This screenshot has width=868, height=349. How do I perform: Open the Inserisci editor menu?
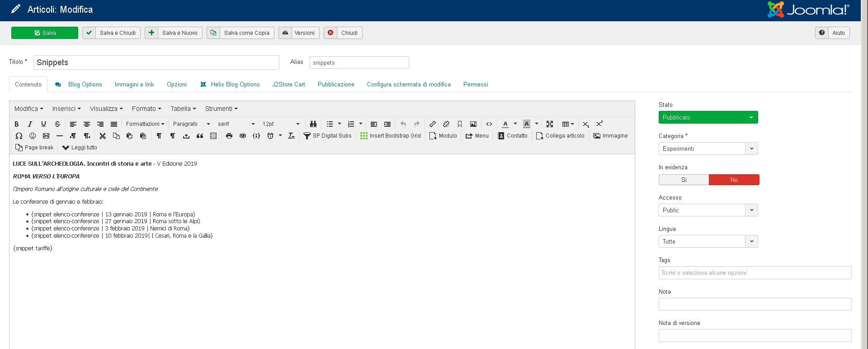(66, 109)
